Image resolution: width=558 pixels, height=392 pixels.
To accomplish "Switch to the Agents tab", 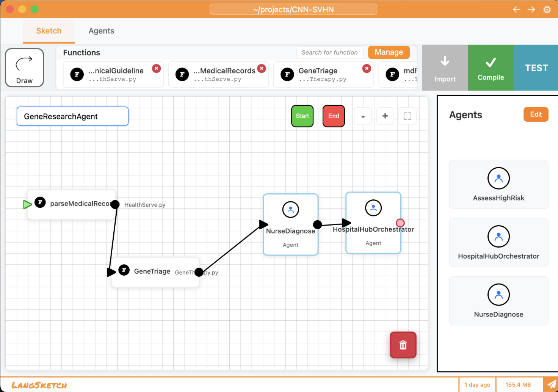I will tap(101, 31).
